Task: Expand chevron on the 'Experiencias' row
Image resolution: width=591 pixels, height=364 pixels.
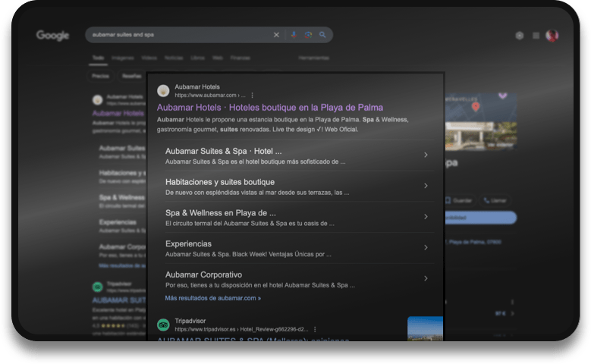Action: point(426,247)
